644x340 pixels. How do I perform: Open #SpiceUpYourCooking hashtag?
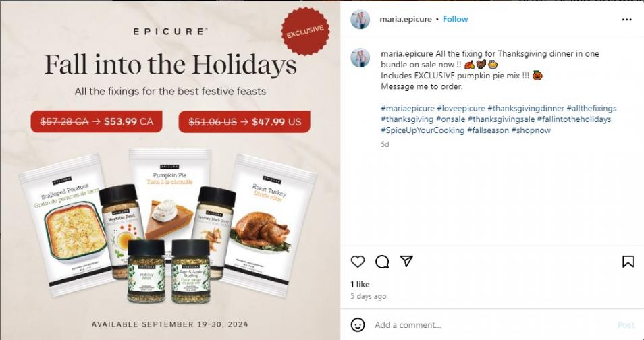point(423,130)
